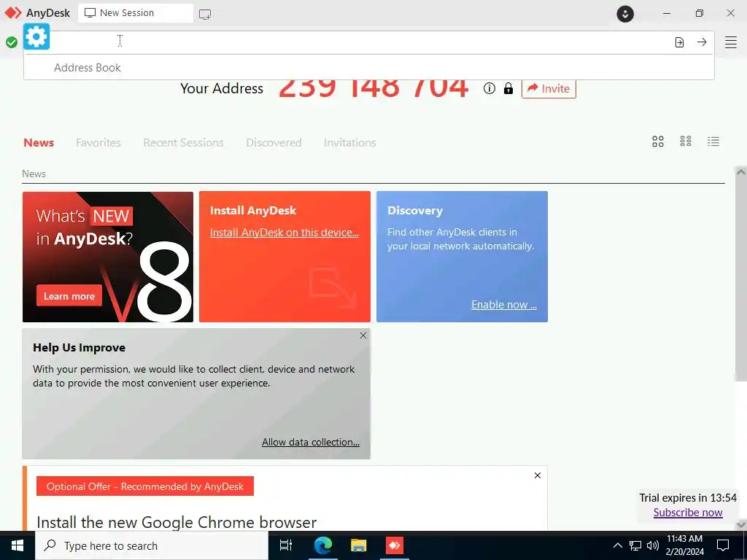747x560 pixels.
Task: Open the file transfer browse icon
Action: click(679, 42)
